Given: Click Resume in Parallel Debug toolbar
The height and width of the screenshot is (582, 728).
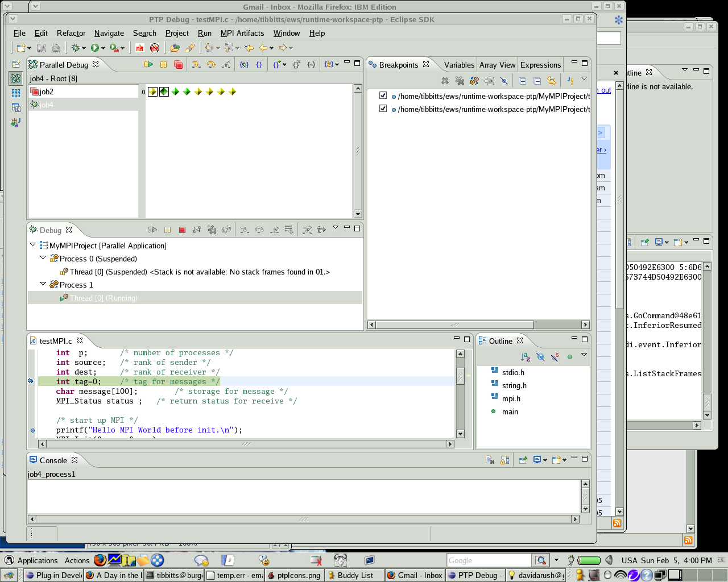Looking at the screenshot, I should click(148, 65).
